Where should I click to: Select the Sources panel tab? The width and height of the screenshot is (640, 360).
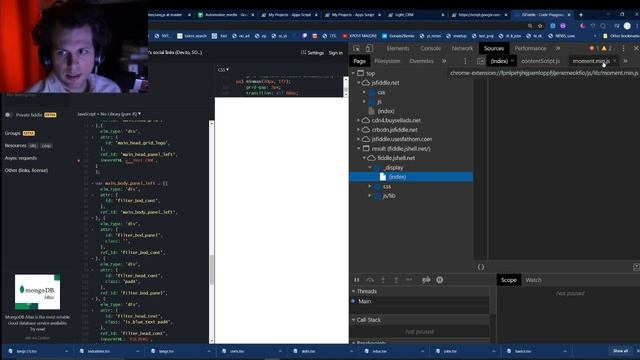(494, 48)
